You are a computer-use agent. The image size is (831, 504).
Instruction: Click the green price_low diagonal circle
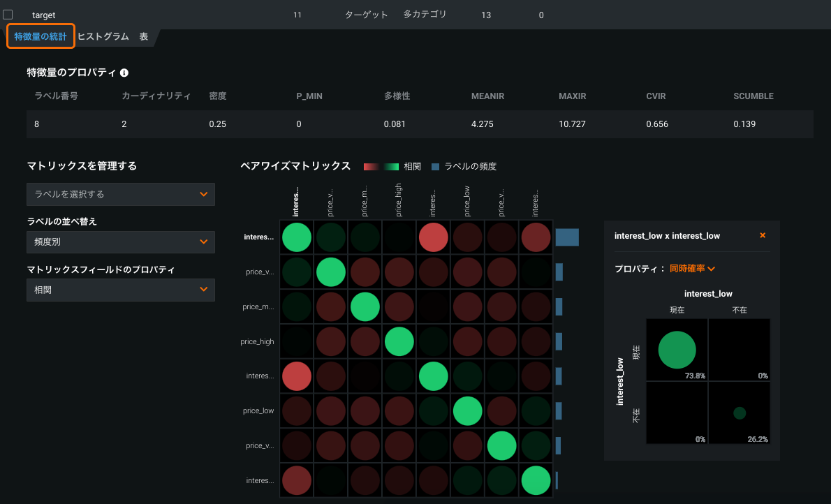[468, 411]
